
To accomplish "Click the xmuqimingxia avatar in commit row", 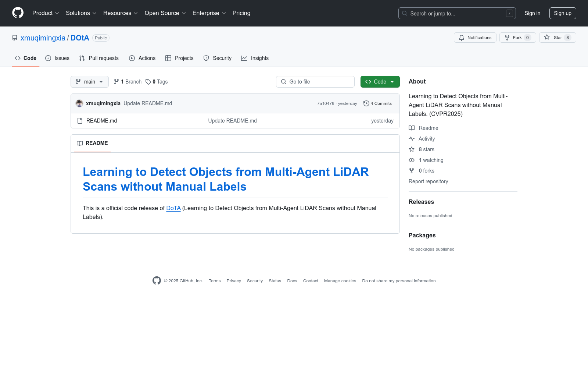I will click(x=79, y=103).
